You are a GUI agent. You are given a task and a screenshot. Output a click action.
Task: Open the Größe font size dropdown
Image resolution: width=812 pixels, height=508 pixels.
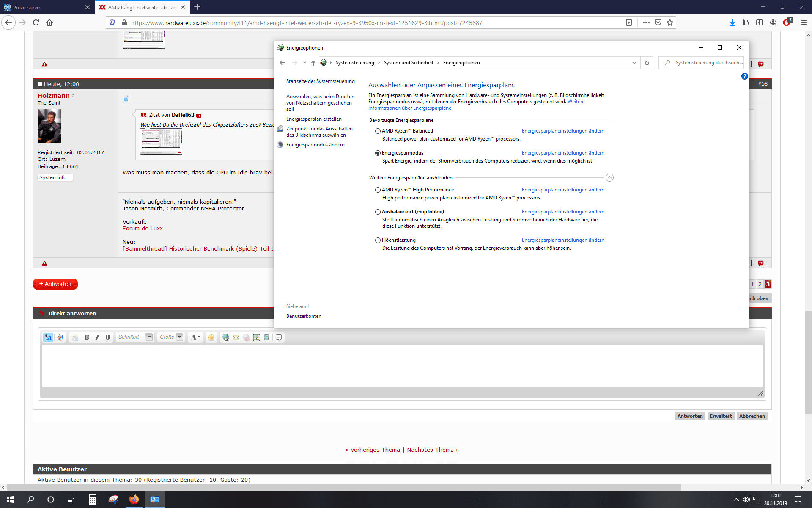click(x=171, y=337)
